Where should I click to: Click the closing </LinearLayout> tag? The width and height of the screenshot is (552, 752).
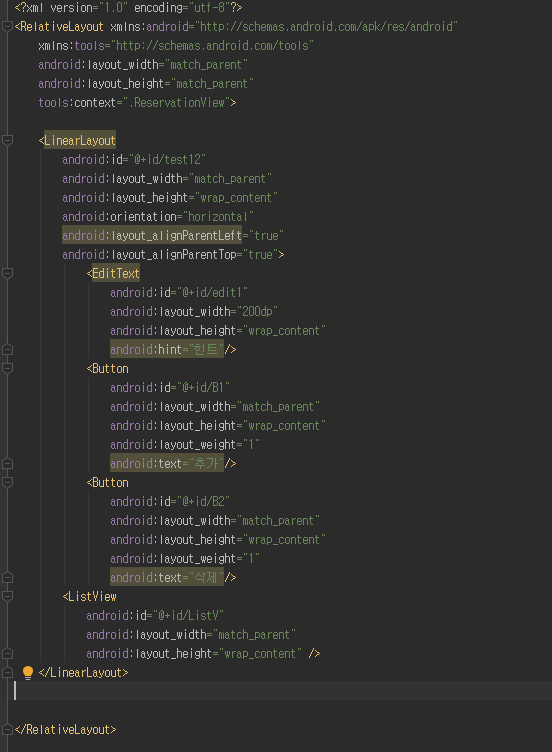(x=83, y=672)
